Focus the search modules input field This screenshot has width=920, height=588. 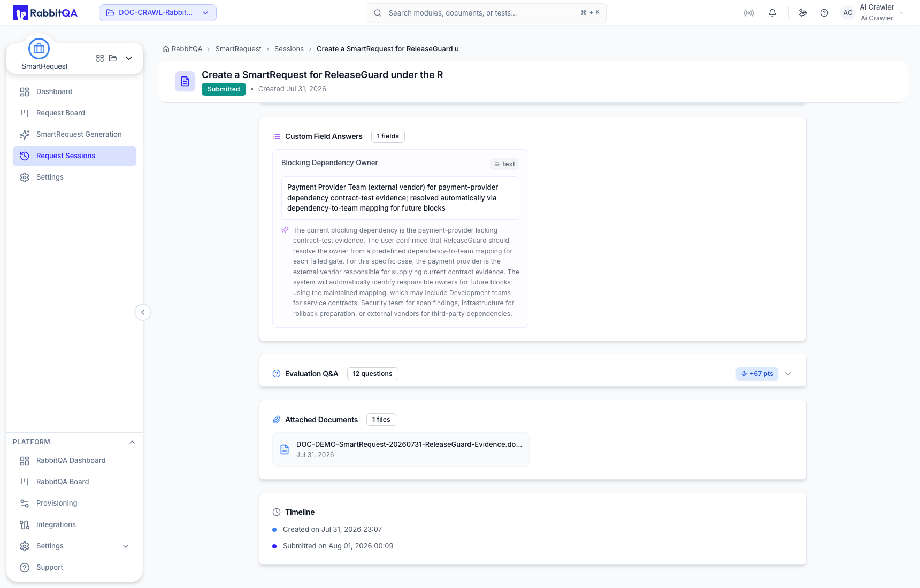487,13
